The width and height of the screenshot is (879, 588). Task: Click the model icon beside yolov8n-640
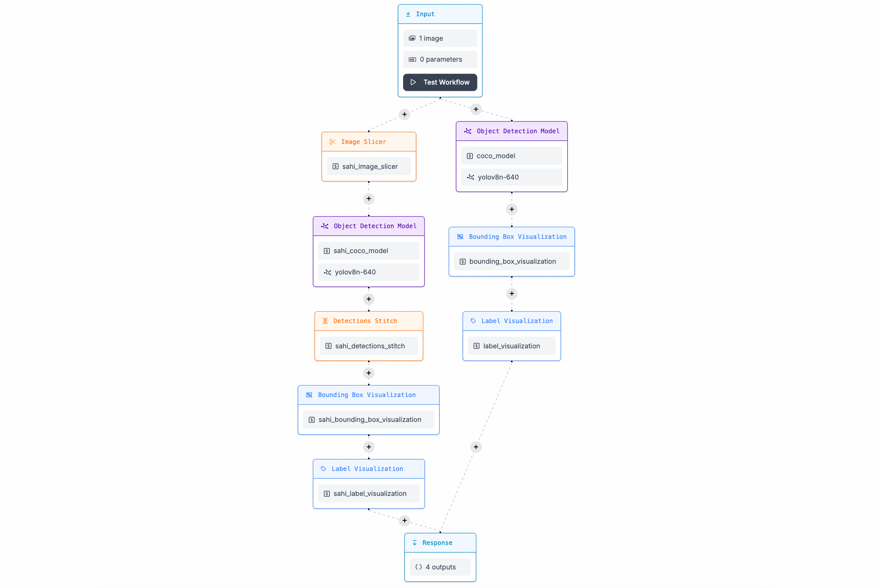(x=470, y=177)
